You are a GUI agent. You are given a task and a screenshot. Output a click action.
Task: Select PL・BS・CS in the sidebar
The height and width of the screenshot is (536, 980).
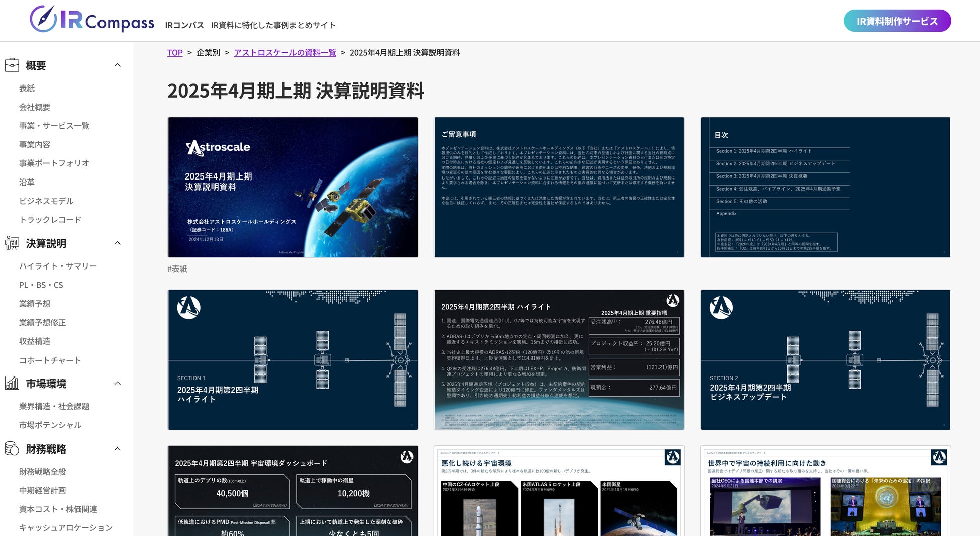point(41,285)
